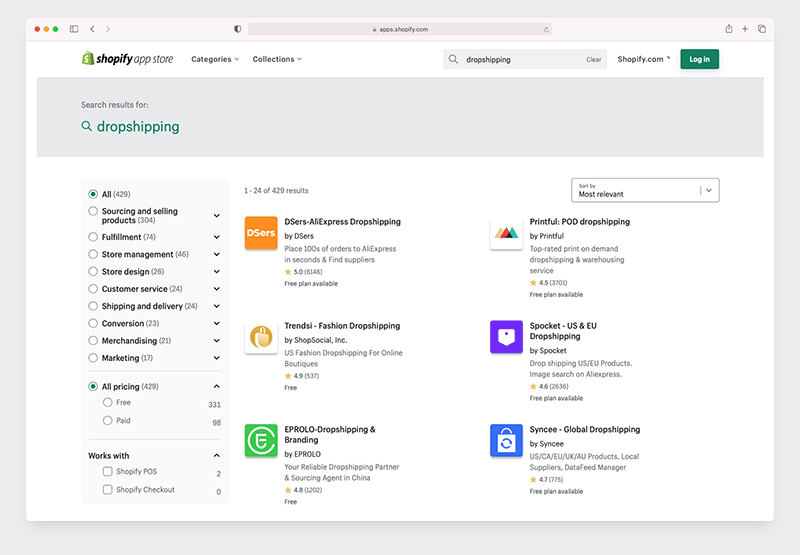800x555 pixels.
Task: Expand the Shipping and delivery chevron
Action: (x=217, y=307)
